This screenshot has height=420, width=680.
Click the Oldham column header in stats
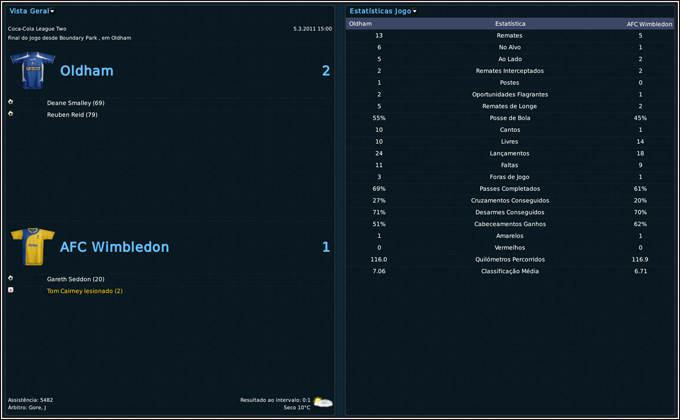tap(361, 23)
